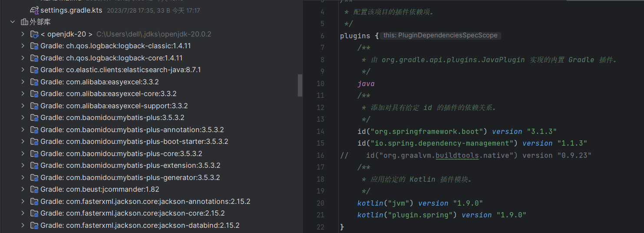Click the 外部库 library icon
644x233 pixels.
[24, 22]
